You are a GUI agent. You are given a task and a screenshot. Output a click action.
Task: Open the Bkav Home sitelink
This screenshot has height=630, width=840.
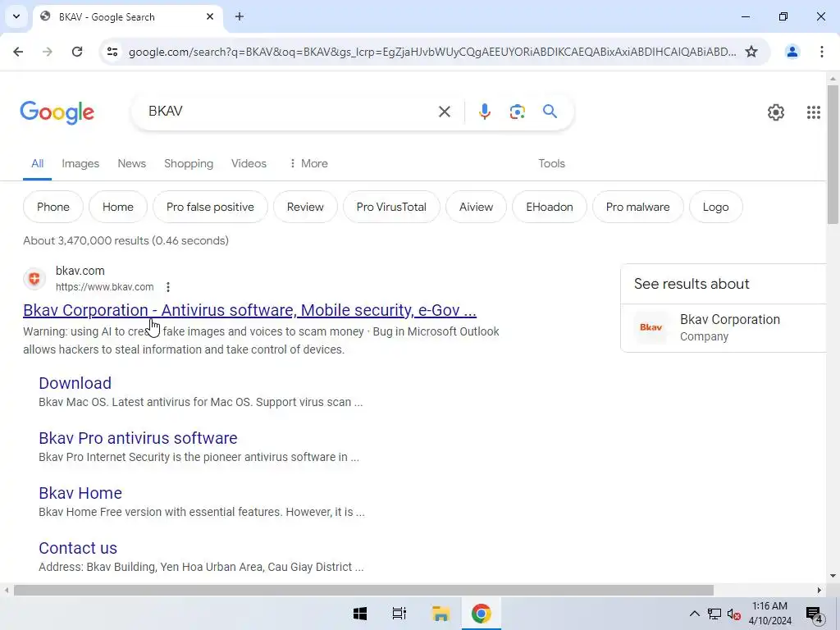(x=80, y=493)
